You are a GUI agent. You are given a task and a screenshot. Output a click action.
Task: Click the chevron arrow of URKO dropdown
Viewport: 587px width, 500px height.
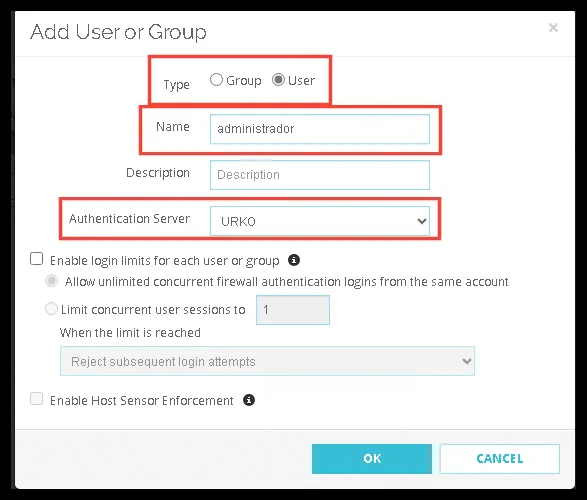(422, 221)
